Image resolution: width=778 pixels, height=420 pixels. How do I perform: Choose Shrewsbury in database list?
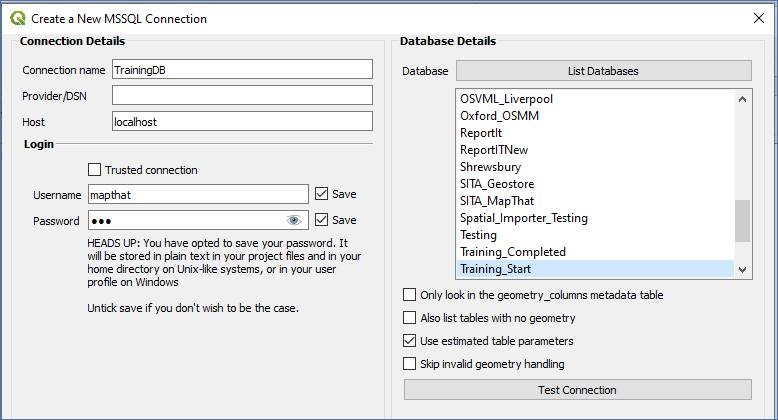pos(594,167)
